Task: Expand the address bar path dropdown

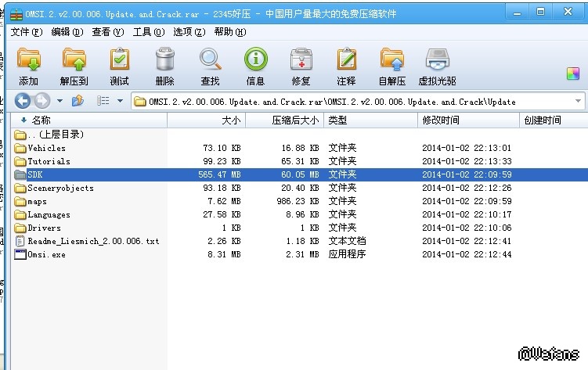Action: click(x=578, y=101)
